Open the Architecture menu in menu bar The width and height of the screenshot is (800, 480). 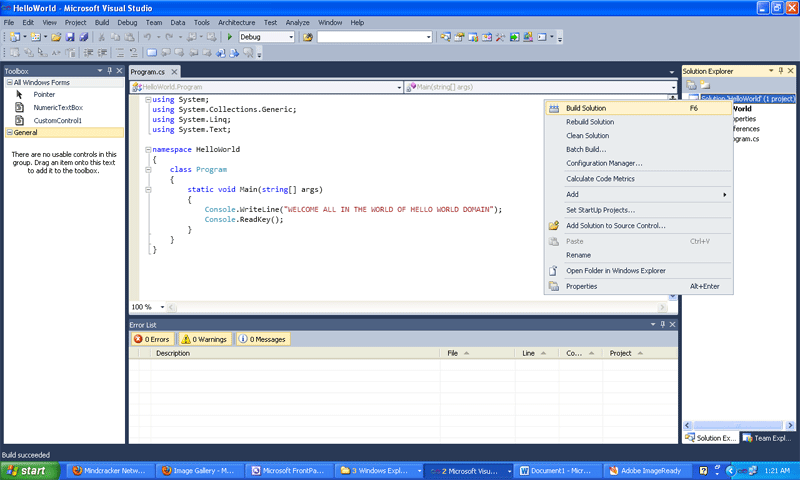click(x=236, y=21)
